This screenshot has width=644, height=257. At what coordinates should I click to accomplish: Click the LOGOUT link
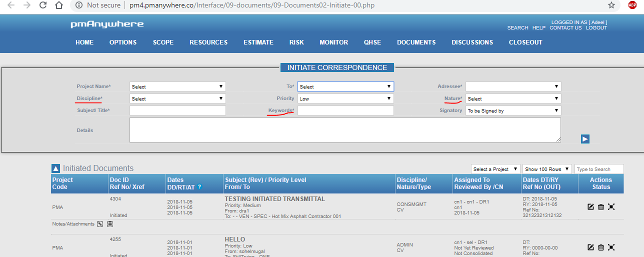(x=596, y=28)
